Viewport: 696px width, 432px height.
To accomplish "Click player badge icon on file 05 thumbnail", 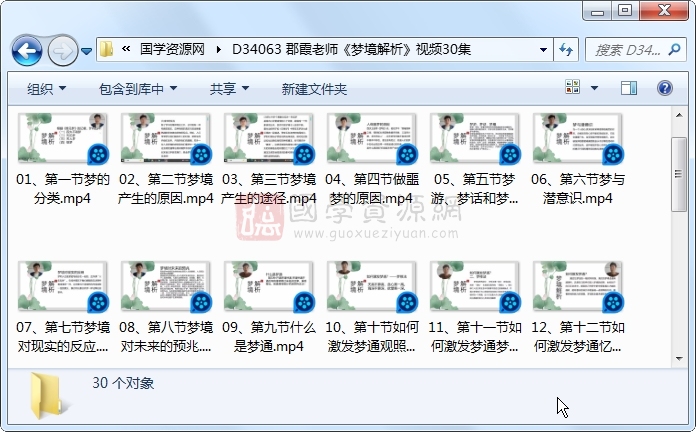I will click(x=510, y=155).
